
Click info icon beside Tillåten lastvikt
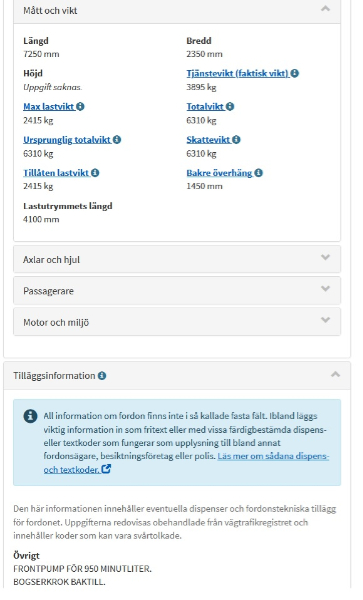pos(95,173)
